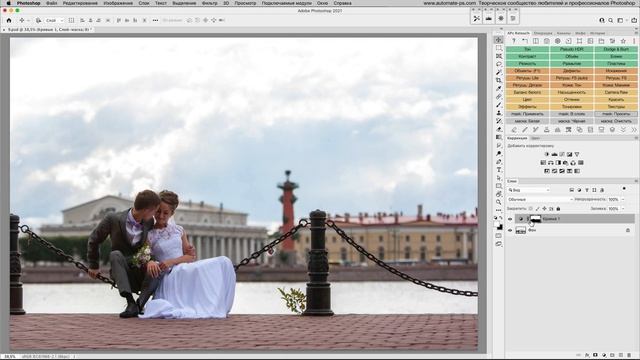Swap foreground and background colors icon
640x360 pixels.
point(501,218)
